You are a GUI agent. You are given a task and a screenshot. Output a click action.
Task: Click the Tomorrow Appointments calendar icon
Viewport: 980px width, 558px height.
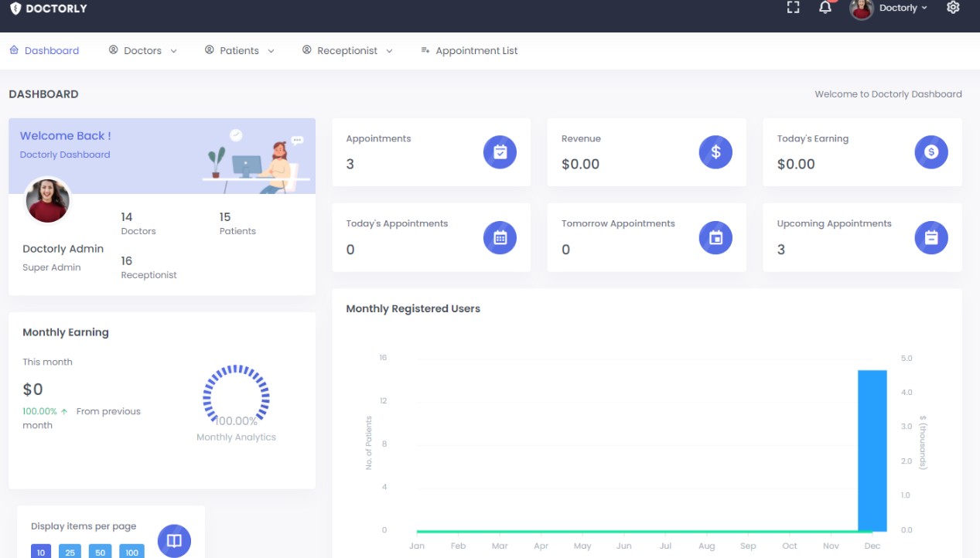click(715, 238)
